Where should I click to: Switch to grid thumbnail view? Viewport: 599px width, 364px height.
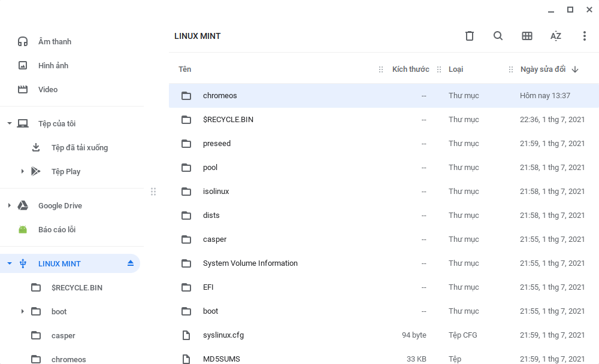[527, 36]
